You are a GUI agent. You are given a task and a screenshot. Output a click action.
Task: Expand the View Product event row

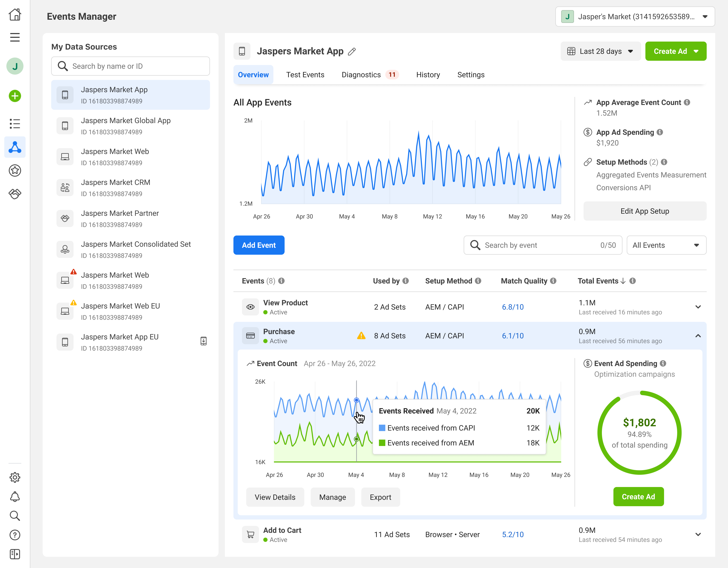point(698,307)
